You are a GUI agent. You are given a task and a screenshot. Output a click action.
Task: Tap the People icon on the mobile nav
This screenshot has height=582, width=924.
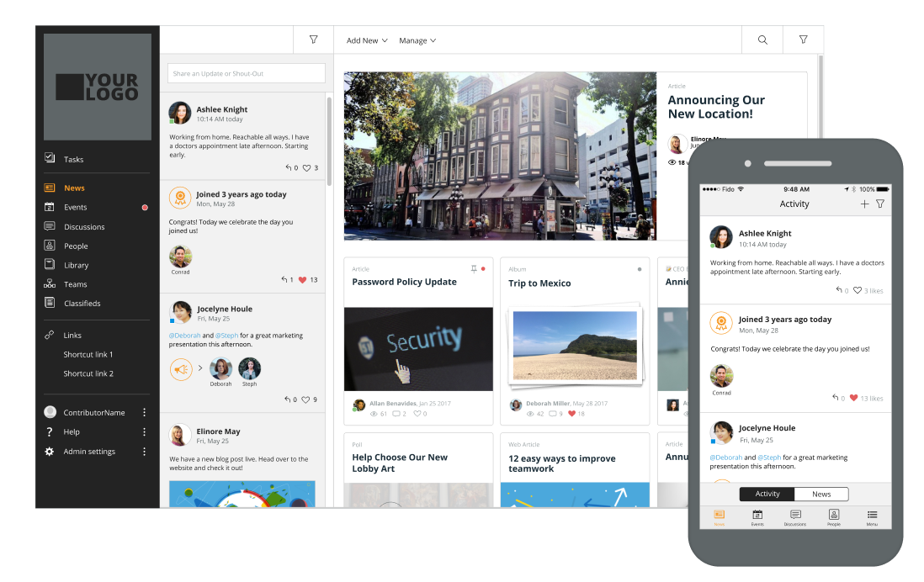point(833,516)
